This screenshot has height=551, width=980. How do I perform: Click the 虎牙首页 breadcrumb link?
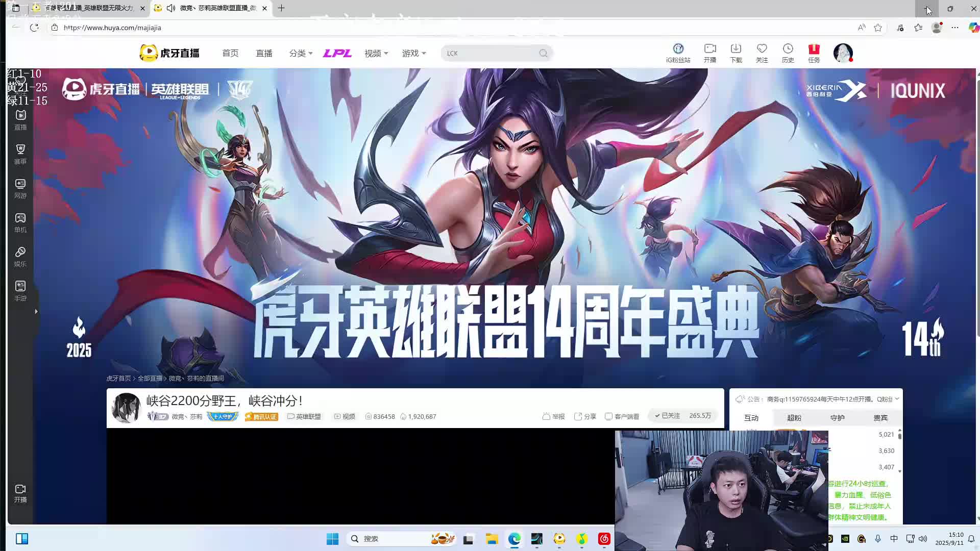(118, 378)
